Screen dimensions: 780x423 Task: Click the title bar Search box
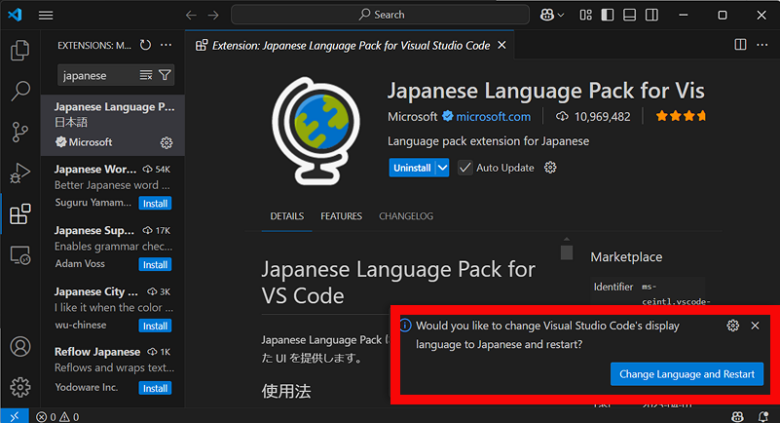tap(381, 15)
